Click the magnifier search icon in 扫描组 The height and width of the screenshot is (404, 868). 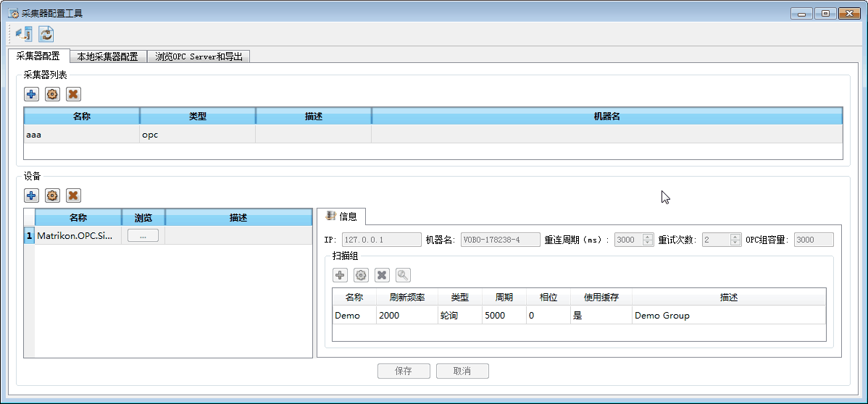403,275
